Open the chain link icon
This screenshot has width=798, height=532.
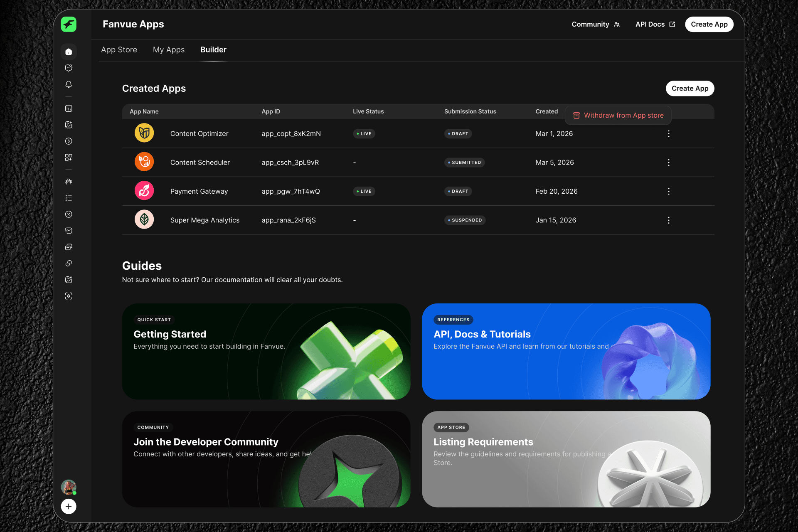[x=69, y=264]
